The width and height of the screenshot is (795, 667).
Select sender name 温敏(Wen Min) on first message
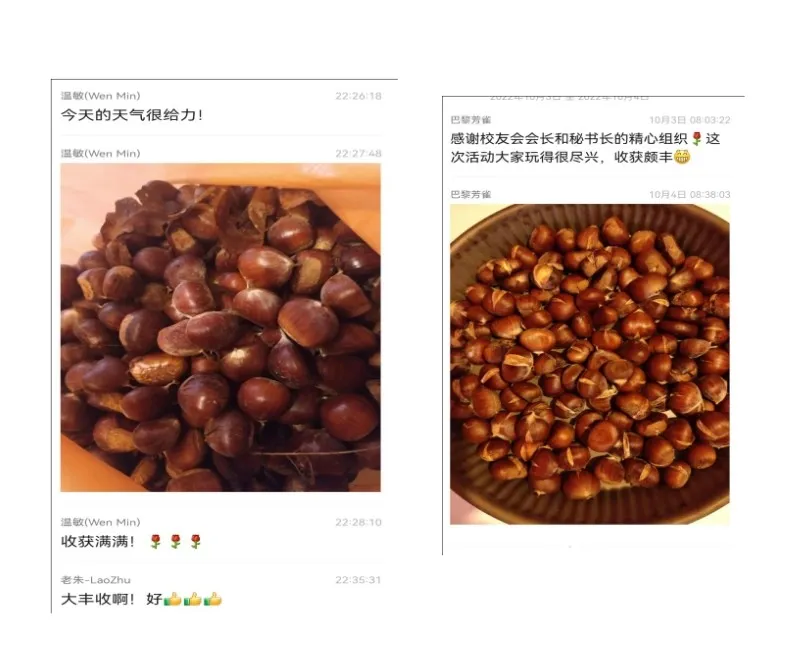100,96
